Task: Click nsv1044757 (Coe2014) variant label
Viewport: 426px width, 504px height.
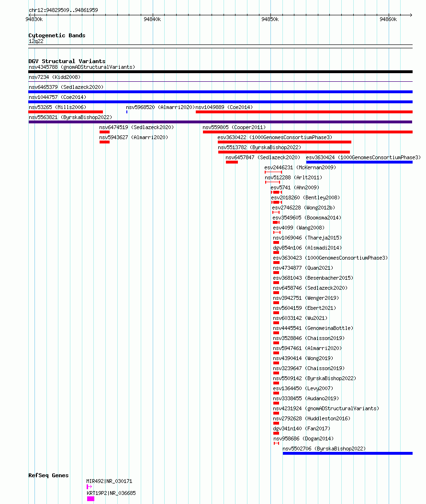Action: point(57,97)
